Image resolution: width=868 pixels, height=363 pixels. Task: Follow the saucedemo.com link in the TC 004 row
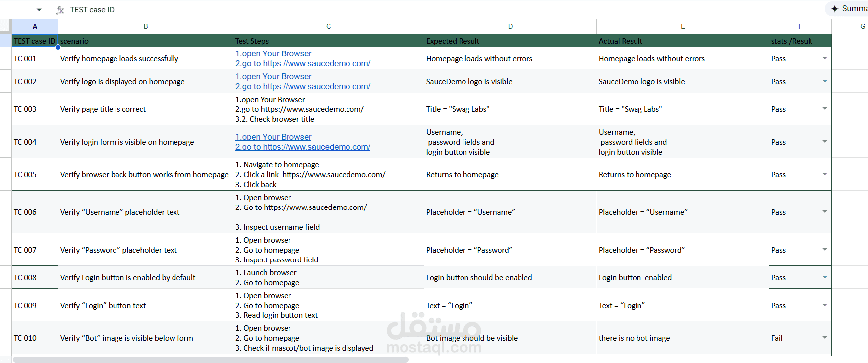pos(303,147)
